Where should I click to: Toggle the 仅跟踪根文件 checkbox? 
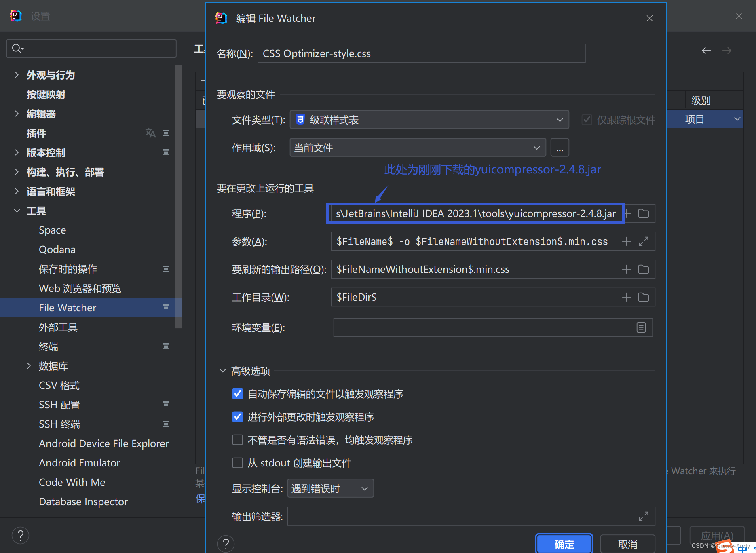click(587, 119)
